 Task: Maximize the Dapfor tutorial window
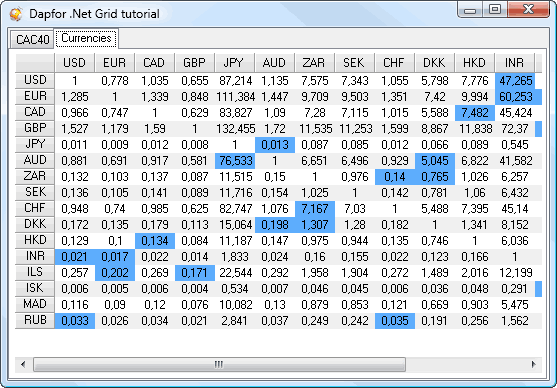(495, 9)
